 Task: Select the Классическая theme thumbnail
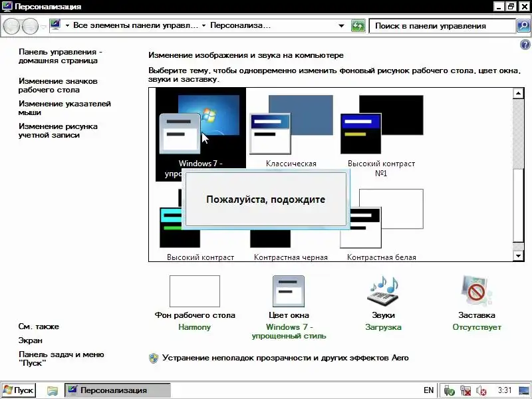(291, 131)
